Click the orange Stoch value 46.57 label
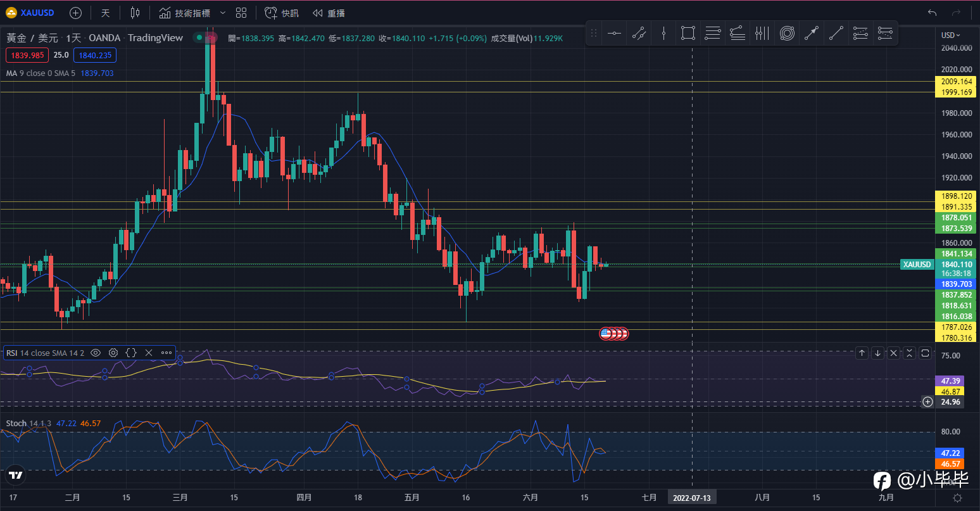 950,464
